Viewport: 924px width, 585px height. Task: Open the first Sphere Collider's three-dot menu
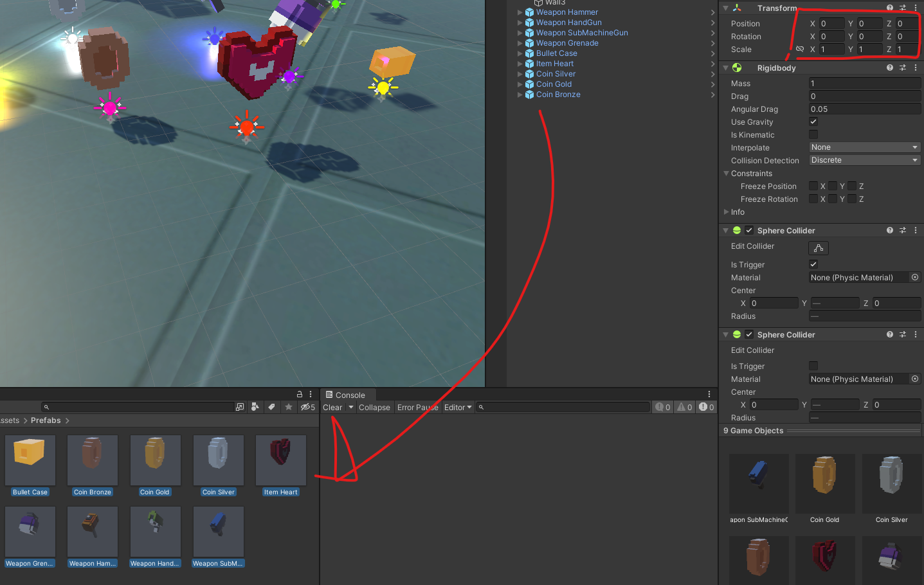click(x=916, y=230)
